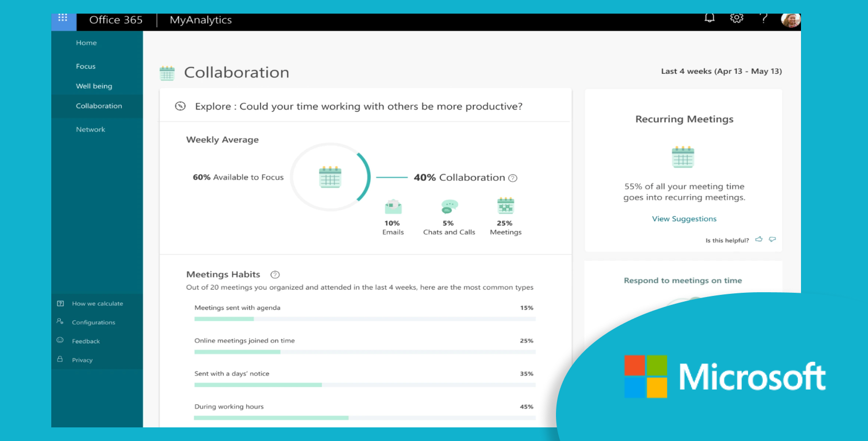Select Collaboration in sidebar
Screen dimensions: 868x441
pos(99,106)
